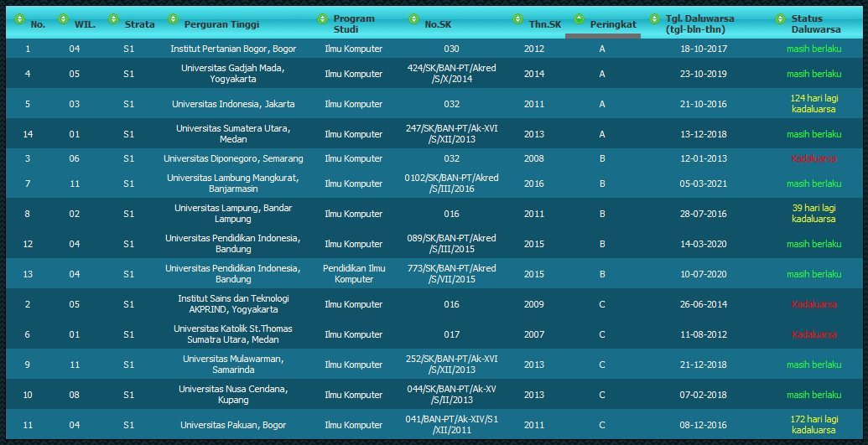The image size is (868, 445).
Task: Click expiry date 05-03-2021
Action: coord(703,184)
